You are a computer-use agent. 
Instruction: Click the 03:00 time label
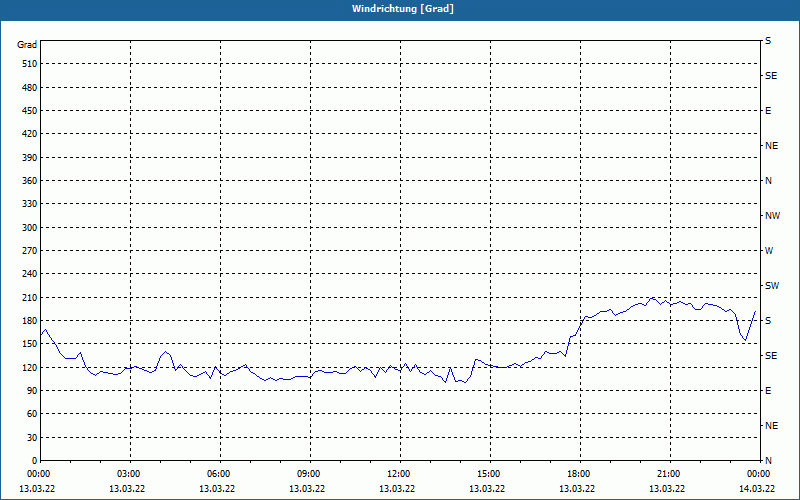pyautogui.click(x=131, y=474)
